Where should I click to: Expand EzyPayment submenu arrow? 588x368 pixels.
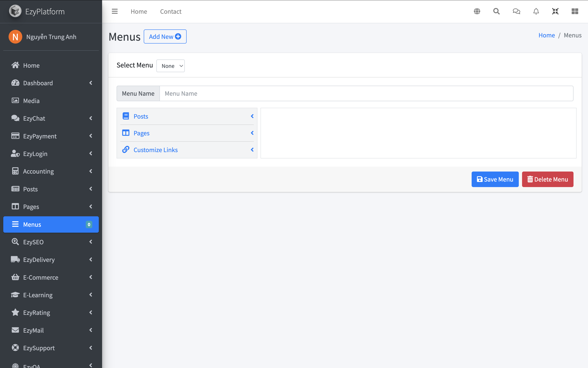[91, 136]
